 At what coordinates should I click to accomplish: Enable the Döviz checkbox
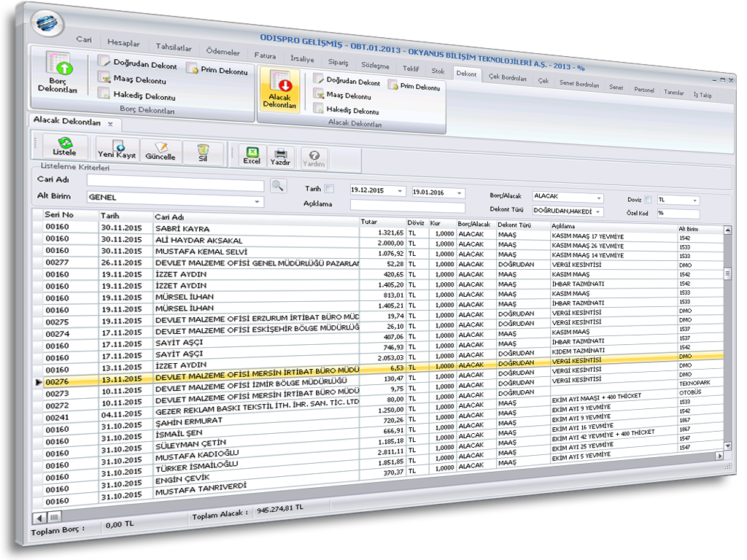648,200
